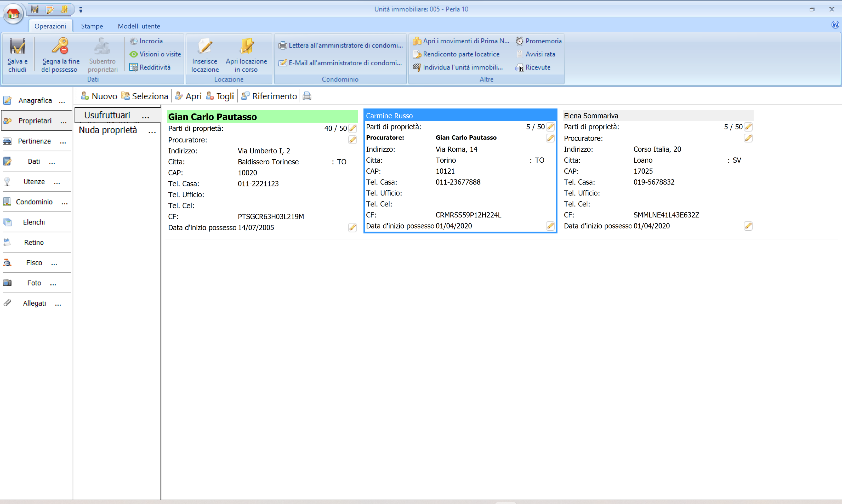Open Rendiconto parte locatrice
This screenshot has height=504, width=842.
coord(456,54)
